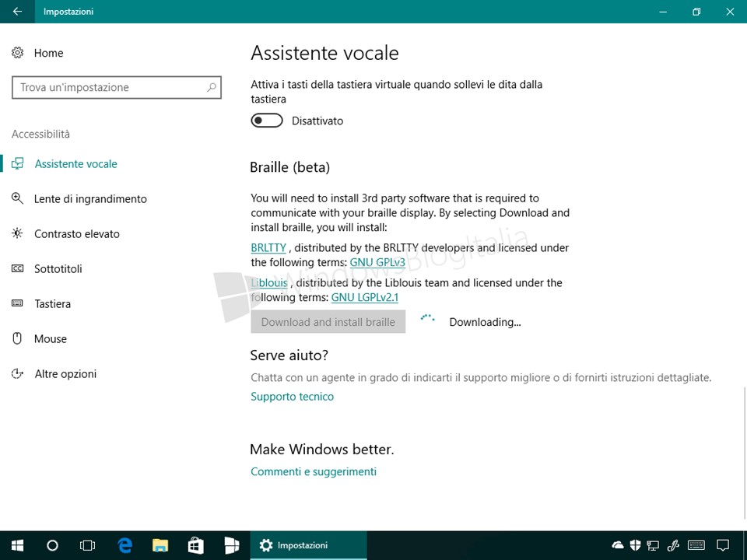
Task: Click the Disattivato toggle label
Action: tap(317, 121)
